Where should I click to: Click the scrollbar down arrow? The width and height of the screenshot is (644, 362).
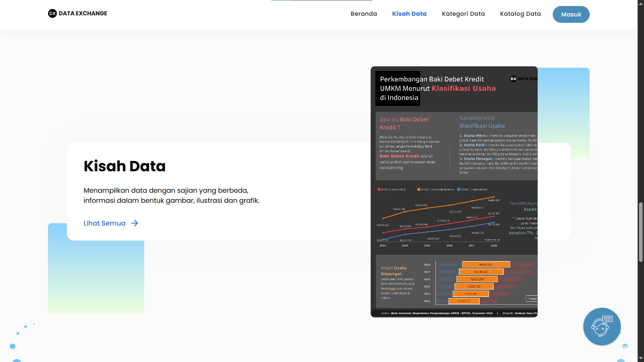pos(641,358)
